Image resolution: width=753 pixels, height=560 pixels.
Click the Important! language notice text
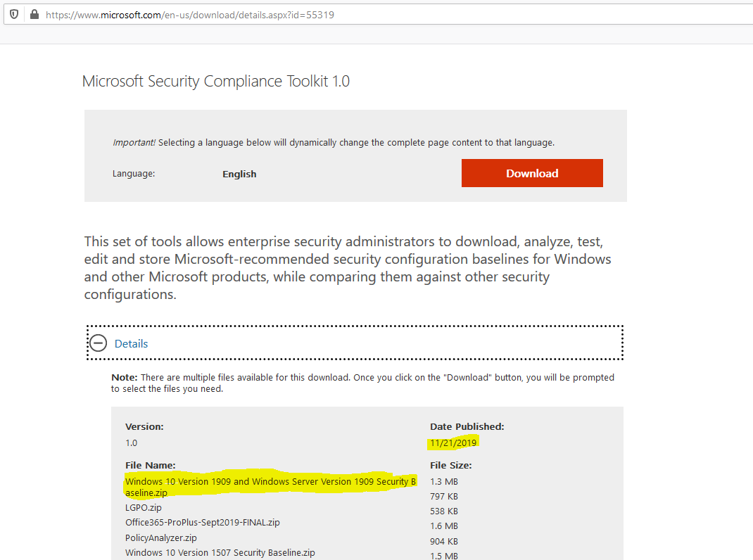pos(334,143)
